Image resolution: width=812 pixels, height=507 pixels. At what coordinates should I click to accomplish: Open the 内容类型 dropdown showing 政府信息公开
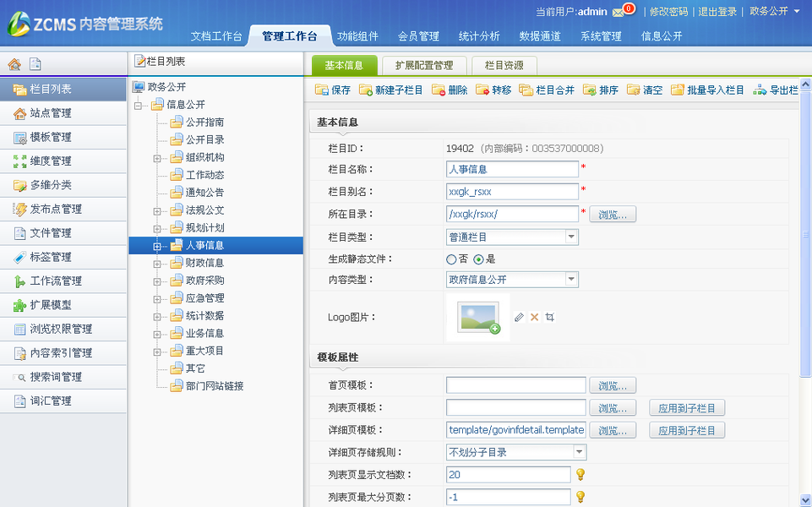pyautogui.click(x=571, y=279)
